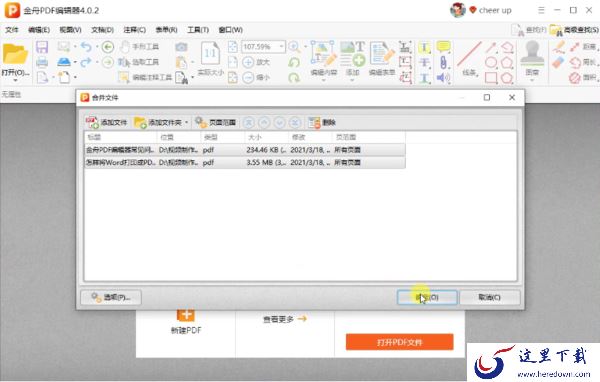Click the 选项(P)... options button

pos(111,297)
